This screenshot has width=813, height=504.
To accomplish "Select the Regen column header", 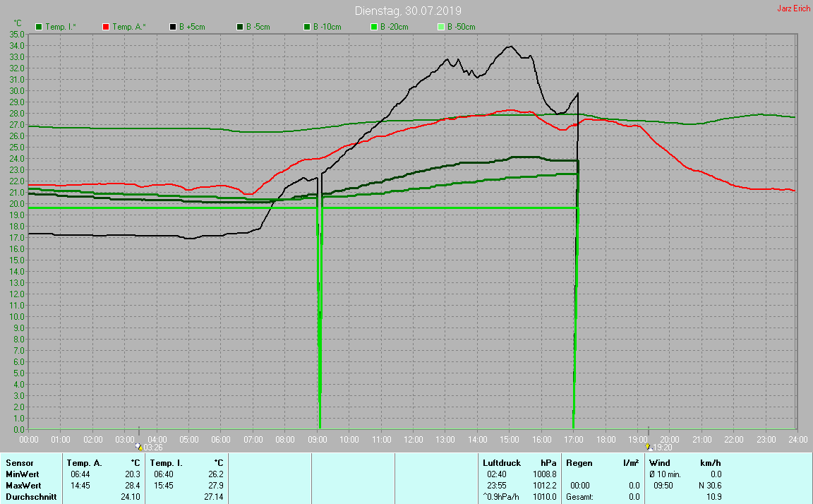I will coord(580,463).
